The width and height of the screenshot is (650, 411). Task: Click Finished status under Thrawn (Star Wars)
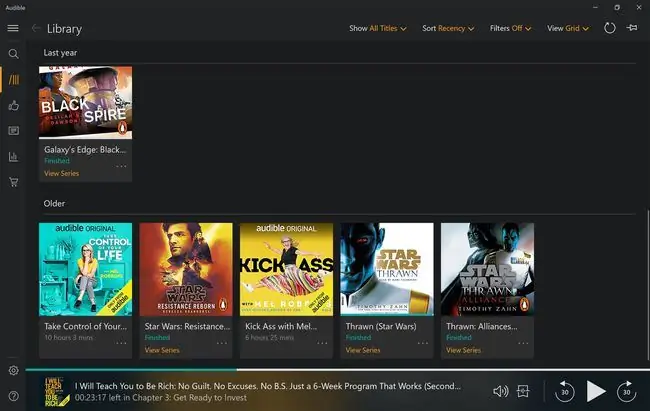[x=359, y=338]
